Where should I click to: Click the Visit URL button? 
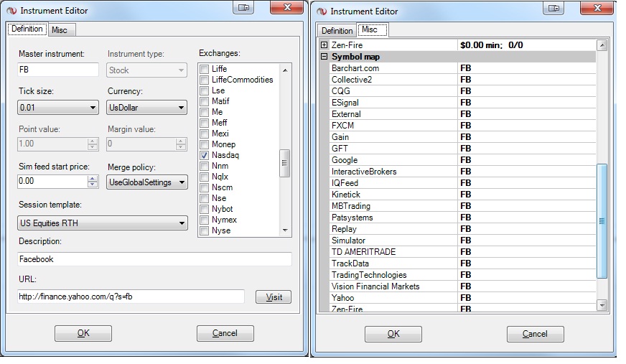(274, 297)
